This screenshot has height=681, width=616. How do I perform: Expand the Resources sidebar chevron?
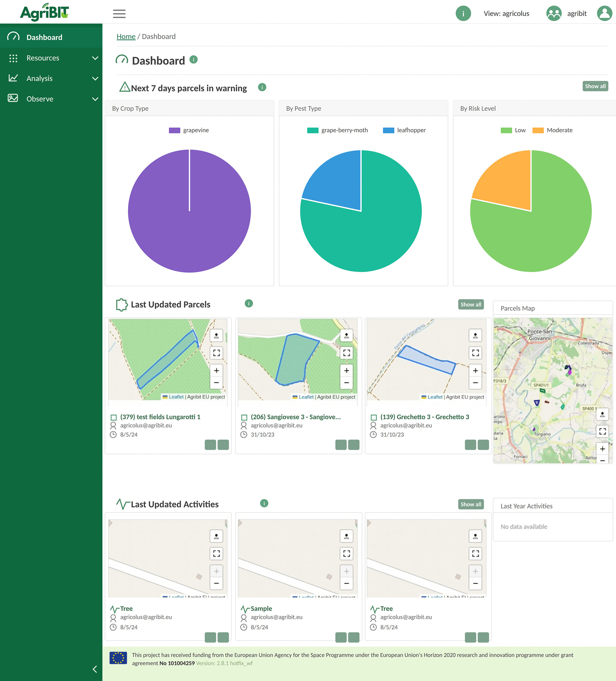(95, 58)
